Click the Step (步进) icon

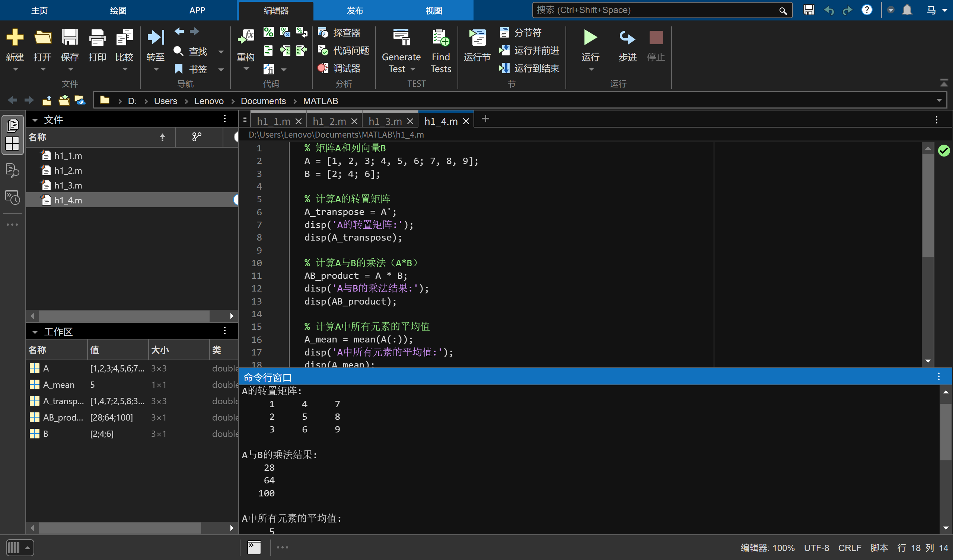pyautogui.click(x=627, y=38)
